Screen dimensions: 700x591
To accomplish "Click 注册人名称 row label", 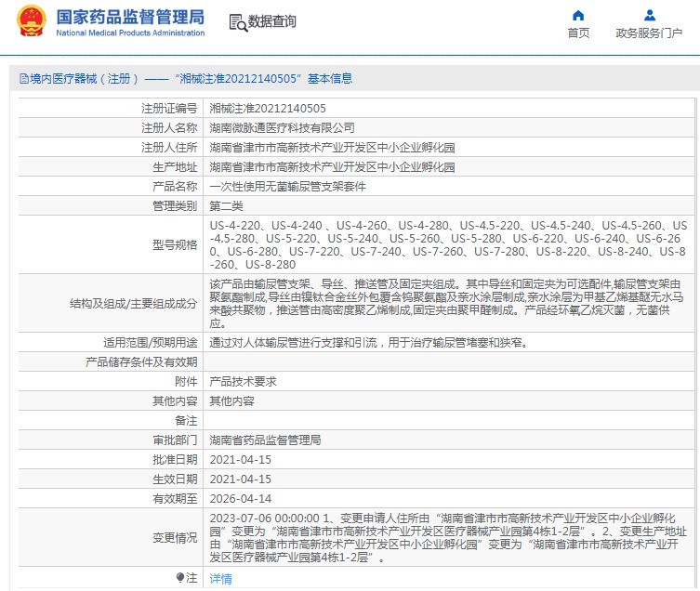I will 169,128.
